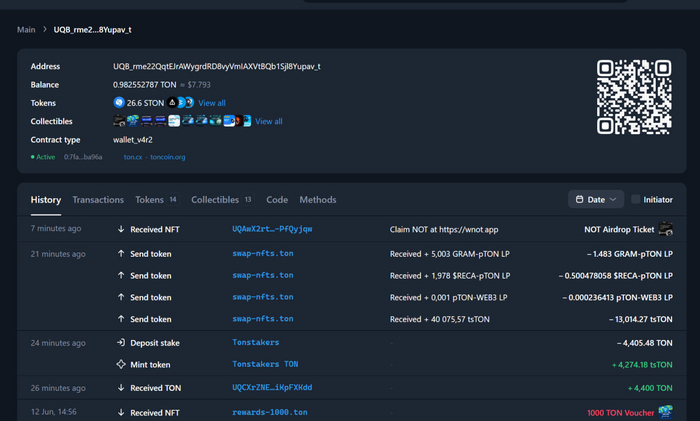Go to Main in the breadcrumb
This screenshot has width=700, height=421.
click(x=26, y=29)
